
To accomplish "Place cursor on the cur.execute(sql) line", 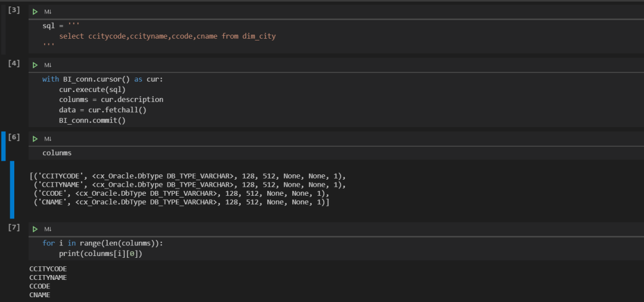I will (x=92, y=89).
